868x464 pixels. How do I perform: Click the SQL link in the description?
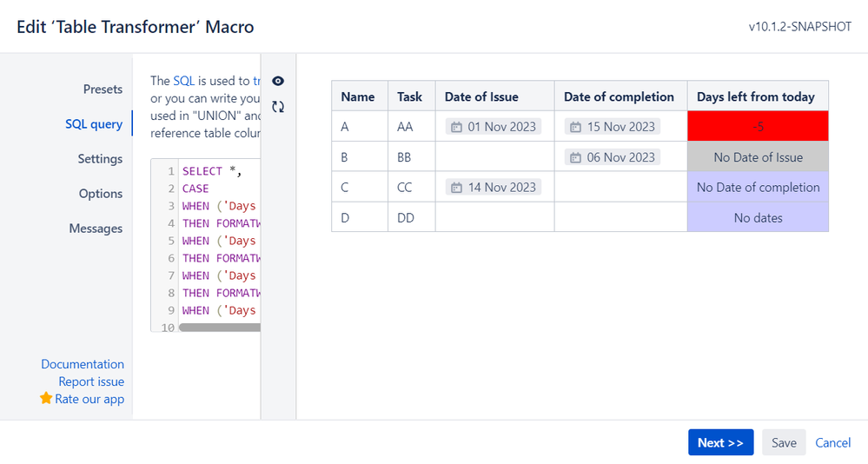click(183, 81)
